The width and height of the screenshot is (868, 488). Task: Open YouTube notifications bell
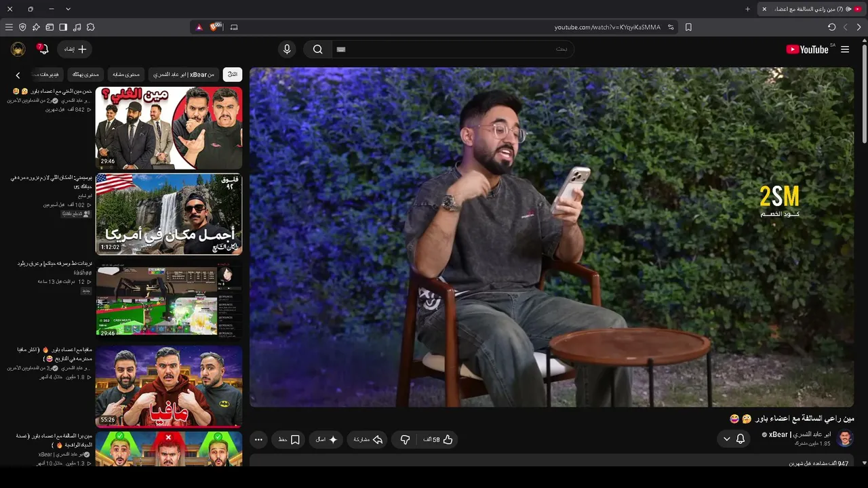[x=43, y=49]
